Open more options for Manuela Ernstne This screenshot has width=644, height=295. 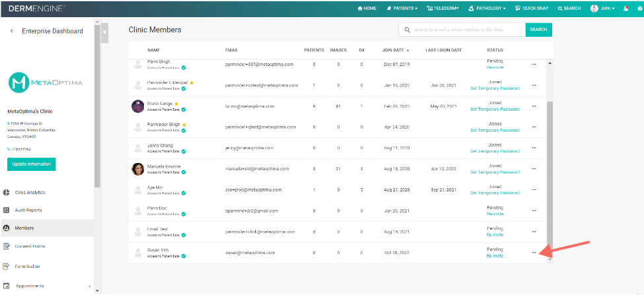click(x=534, y=169)
